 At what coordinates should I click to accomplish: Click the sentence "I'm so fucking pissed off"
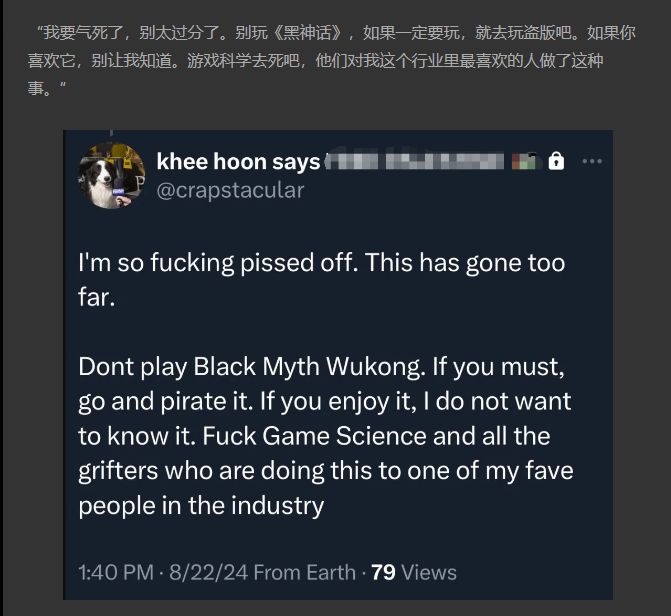(x=217, y=262)
